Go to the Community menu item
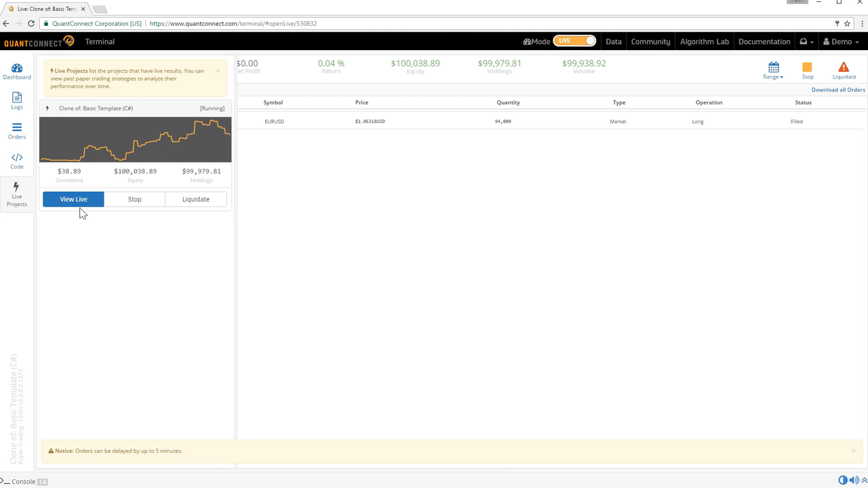This screenshot has height=488, width=868. (x=650, y=41)
